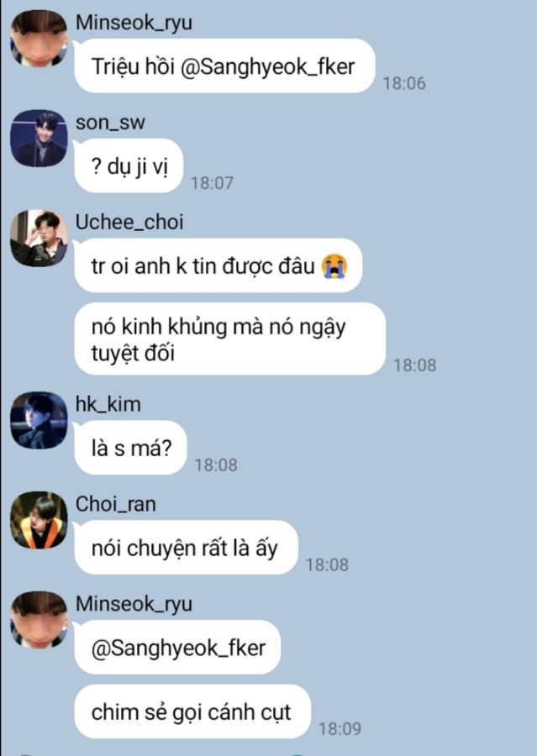Screen dimensions: 537x756
Task: Open Choi_ran's avatar
Action: (39, 520)
